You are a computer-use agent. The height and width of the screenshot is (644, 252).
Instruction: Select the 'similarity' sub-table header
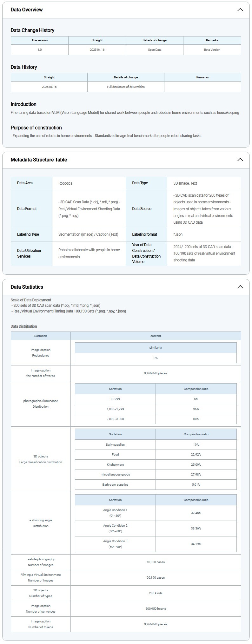click(x=156, y=348)
